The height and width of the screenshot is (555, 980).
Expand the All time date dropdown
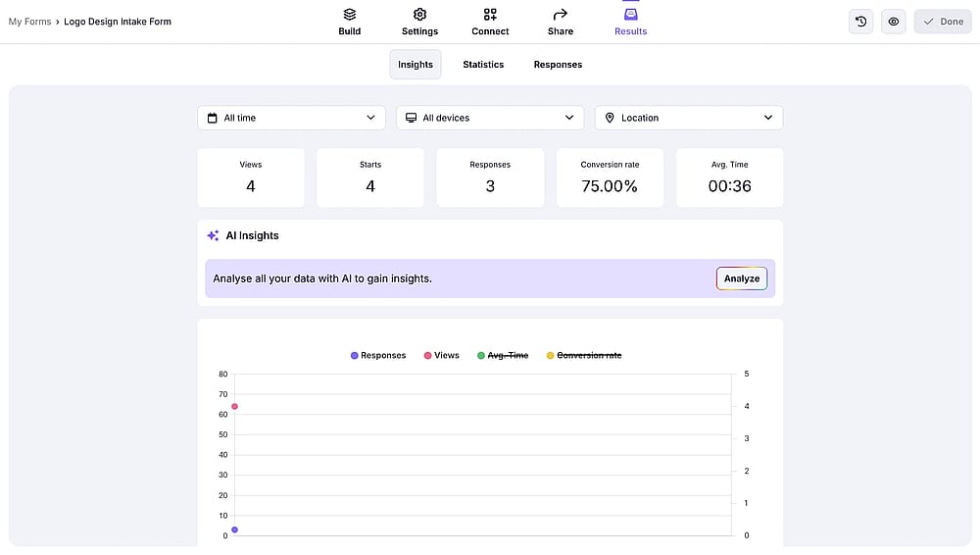[x=291, y=118]
